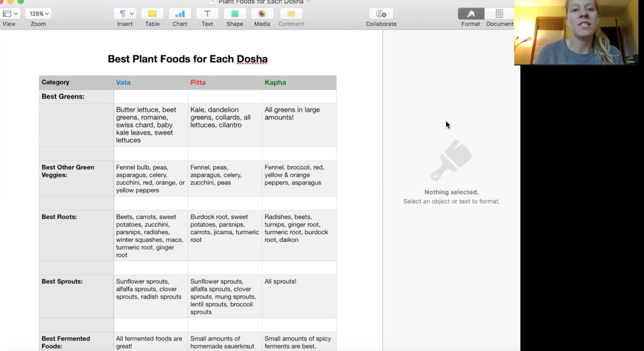Open the View dropdown chevron
This screenshot has width=644, height=351.
(16, 14)
